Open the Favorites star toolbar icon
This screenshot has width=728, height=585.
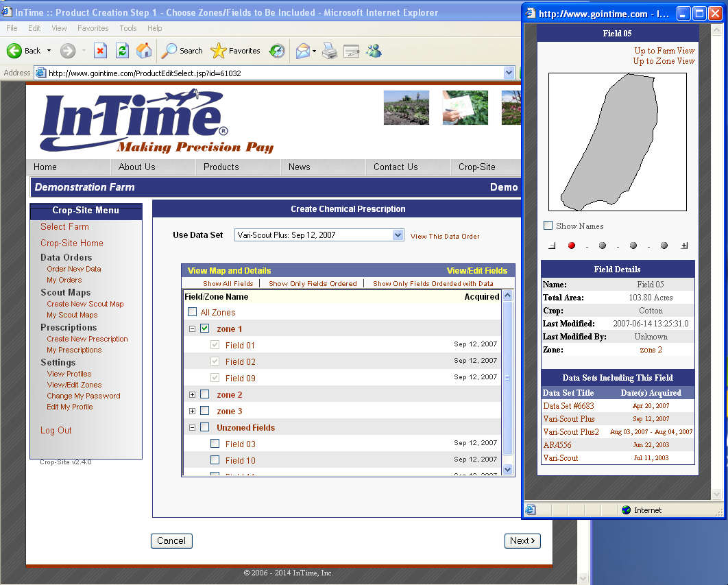click(x=218, y=51)
